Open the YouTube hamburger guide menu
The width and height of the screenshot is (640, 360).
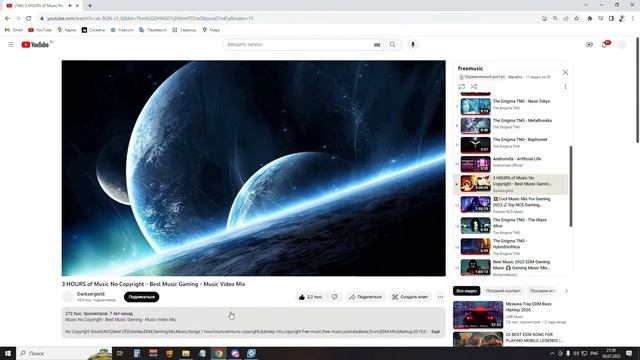pos(11,44)
